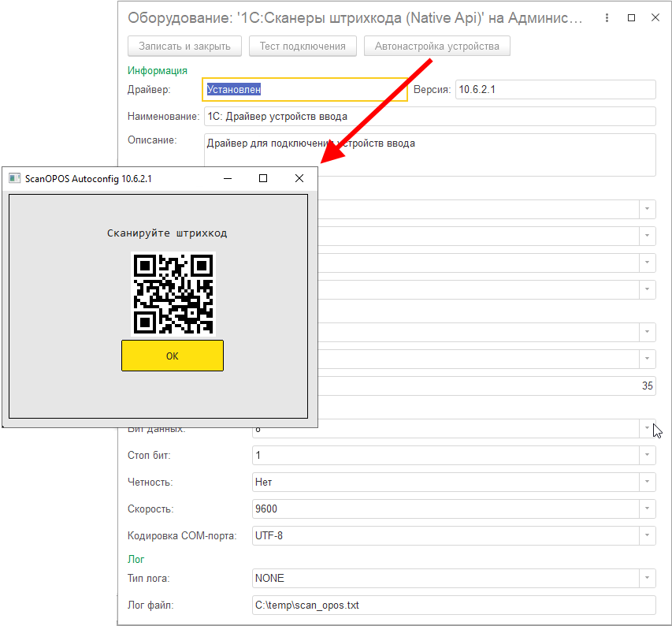
Task: Start Автонастройка устройства
Action: 436,46
